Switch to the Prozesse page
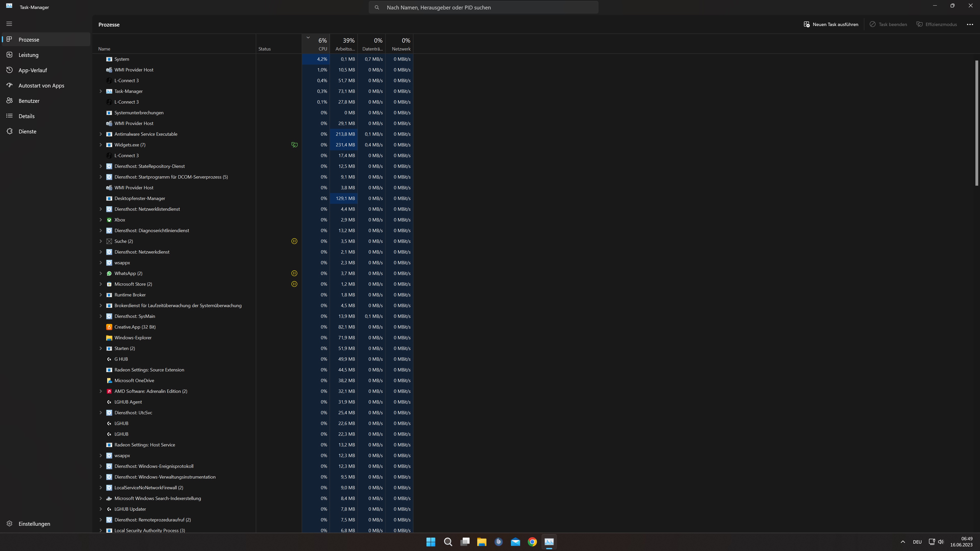 pyautogui.click(x=46, y=40)
